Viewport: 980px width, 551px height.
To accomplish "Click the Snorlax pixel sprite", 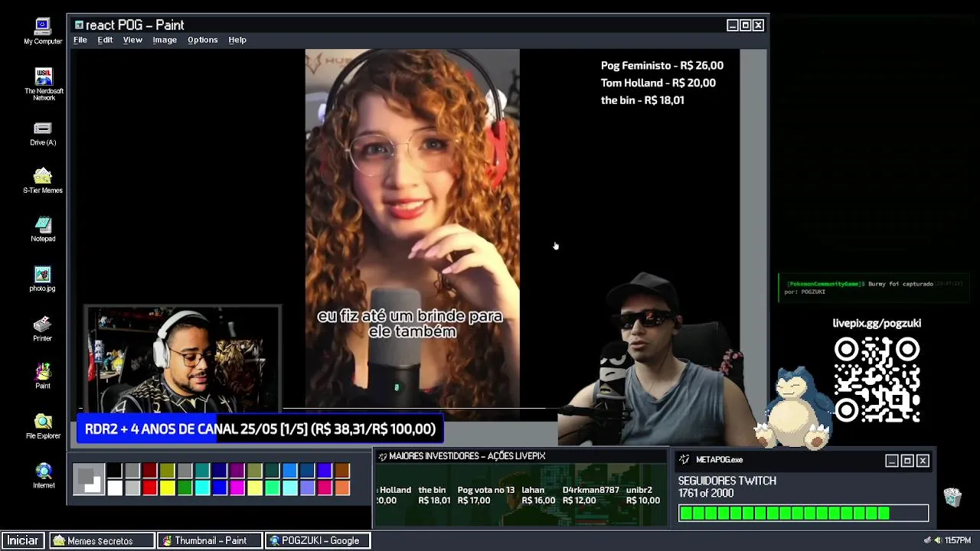I will (x=794, y=408).
